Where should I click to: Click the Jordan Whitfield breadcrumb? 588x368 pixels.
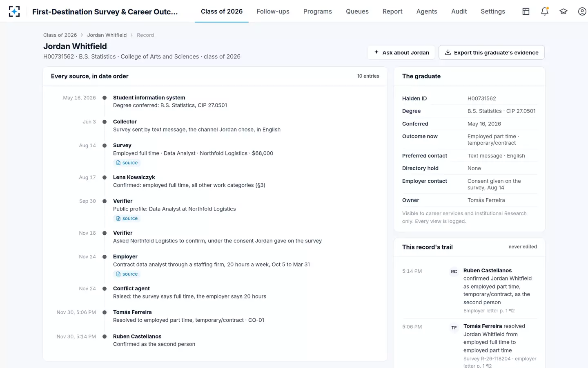(107, 35)
